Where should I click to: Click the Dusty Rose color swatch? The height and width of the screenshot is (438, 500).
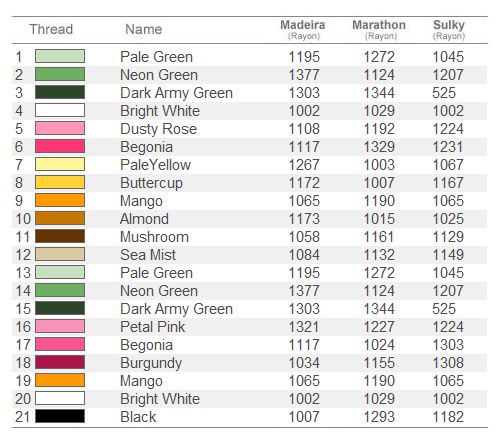pyautogui.click(x=60, y=128)
